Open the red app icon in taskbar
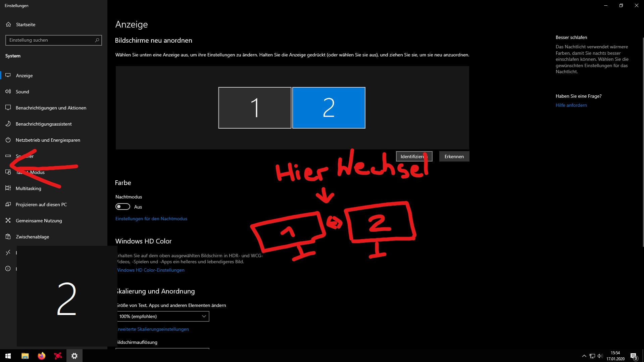The height and width of the screenshot is (362, 644). pyautogui.click(x=58, y=356)
